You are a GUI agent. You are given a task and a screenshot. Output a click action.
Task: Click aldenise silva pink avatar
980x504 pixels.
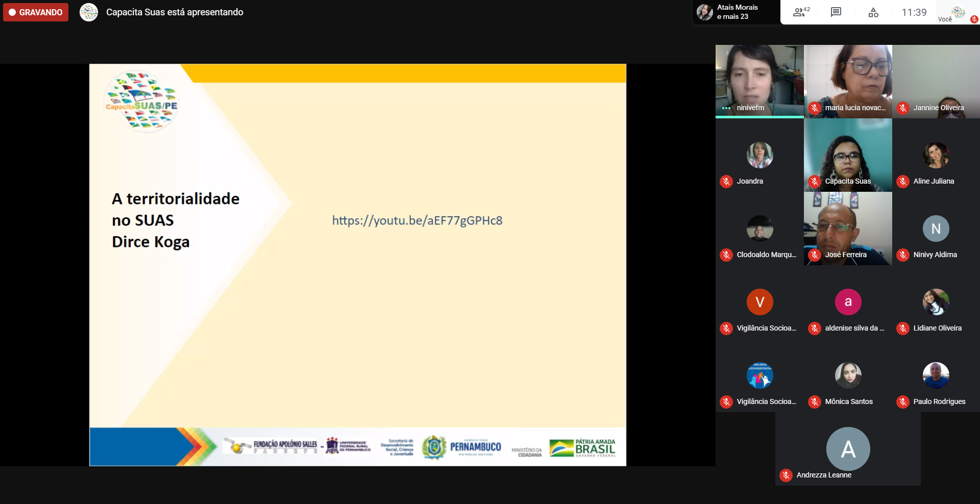[x=848, y=302]
